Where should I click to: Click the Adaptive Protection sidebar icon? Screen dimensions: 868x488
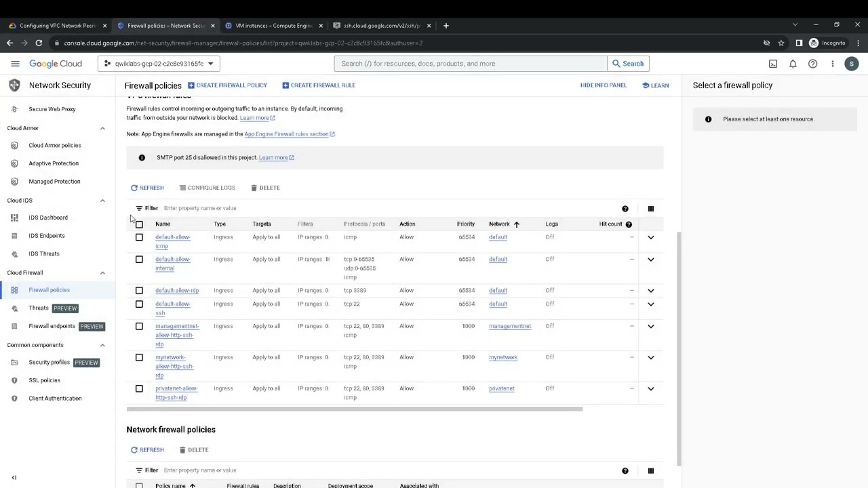(x=14, y=163)
